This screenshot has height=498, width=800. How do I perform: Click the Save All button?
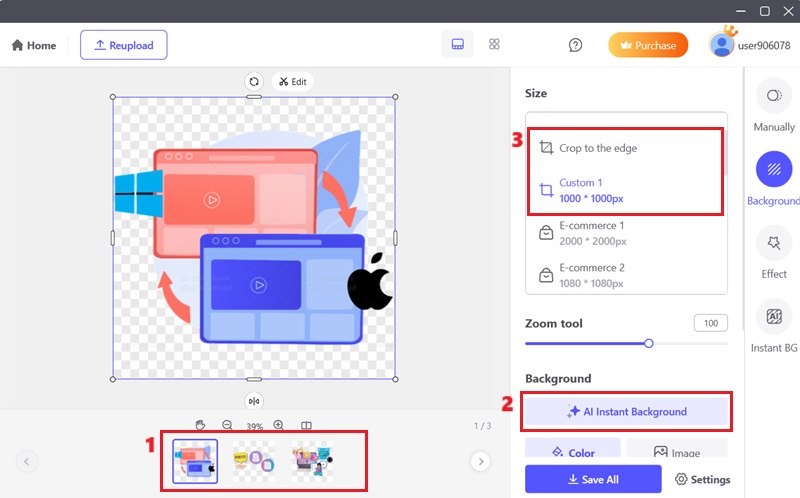593,479
